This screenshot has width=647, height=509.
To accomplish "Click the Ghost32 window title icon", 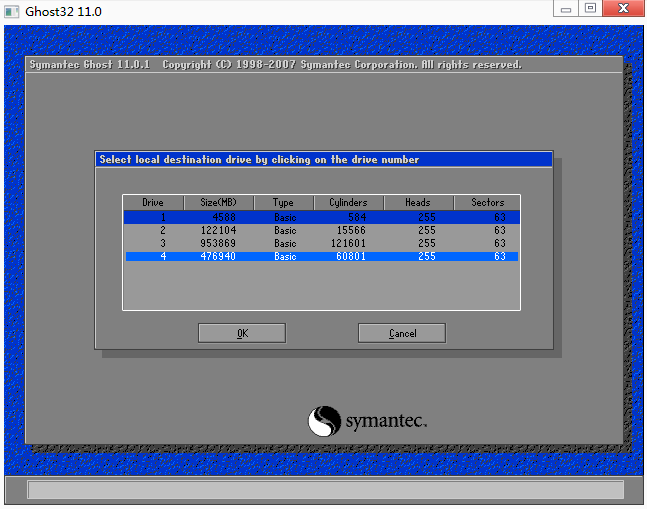I will (12, 12).
